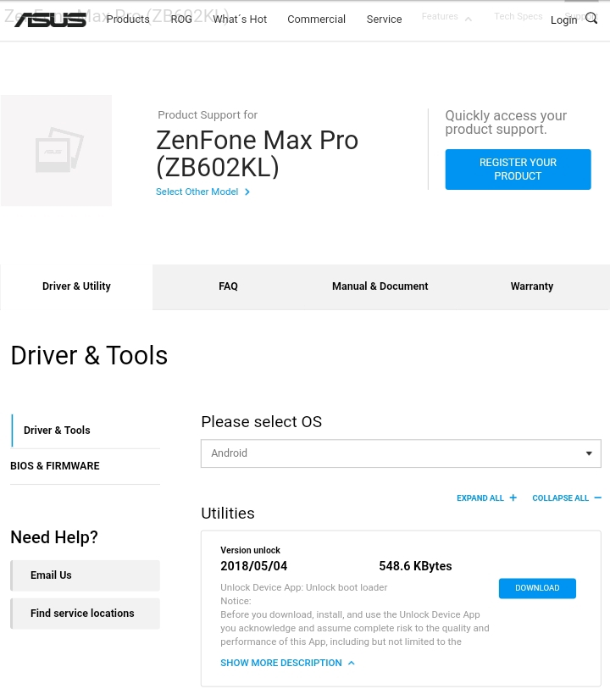Viewport: 610px width, 700px height.
Task: Click Collapse All
Action: [561, 497]
